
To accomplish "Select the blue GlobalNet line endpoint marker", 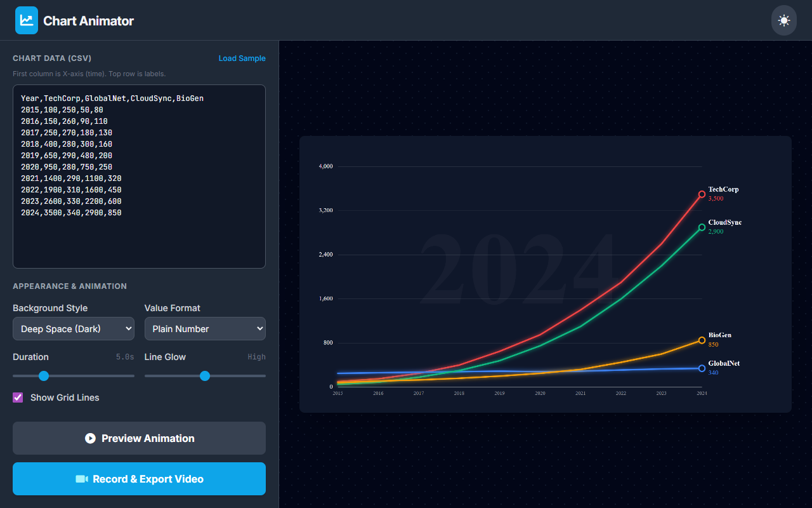I will 702,368.
